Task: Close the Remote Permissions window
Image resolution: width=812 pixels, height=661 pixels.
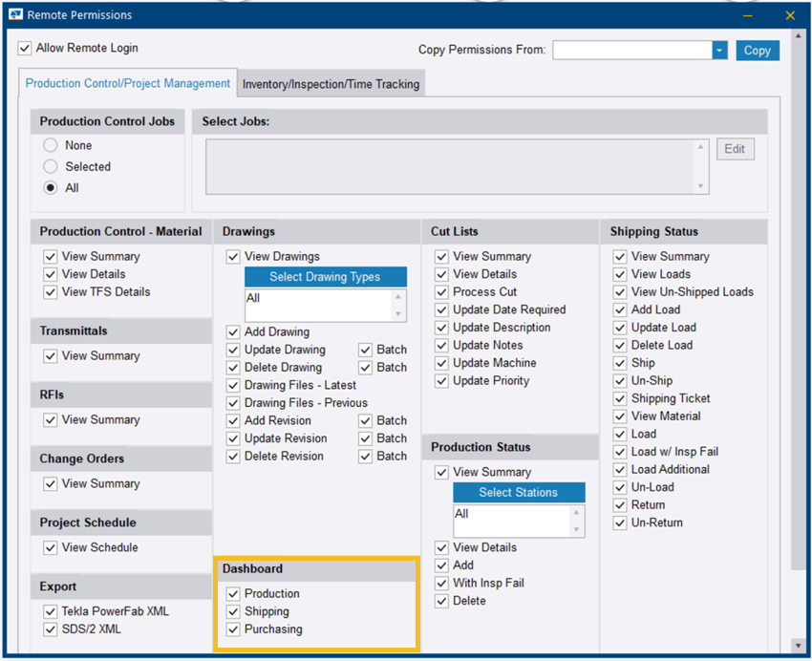Action: point(790,15)
